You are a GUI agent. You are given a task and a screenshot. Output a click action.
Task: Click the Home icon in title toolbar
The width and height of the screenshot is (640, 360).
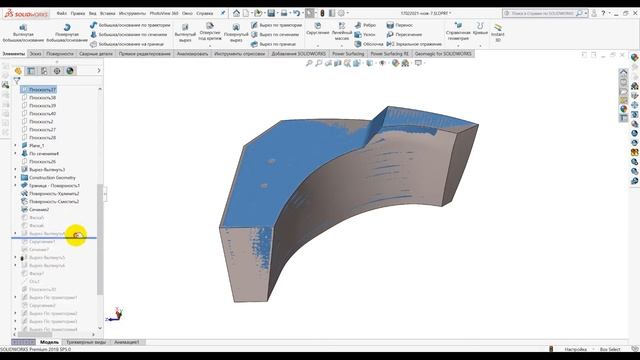[236, 13]
